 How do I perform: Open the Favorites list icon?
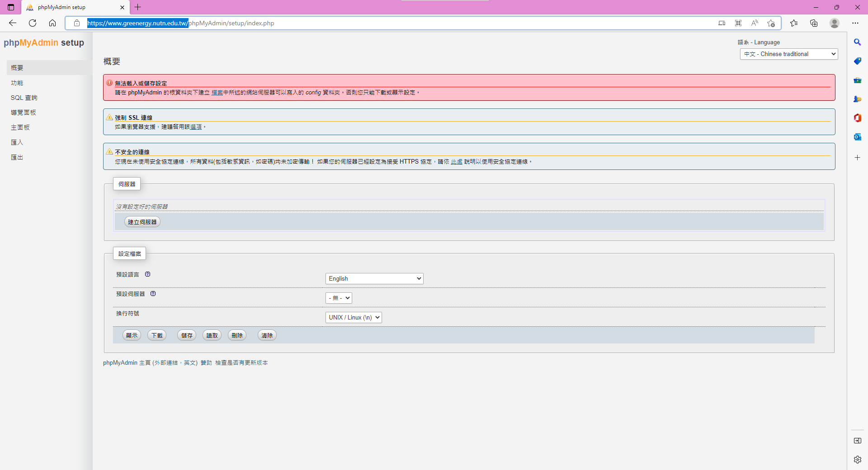[794, 23]
